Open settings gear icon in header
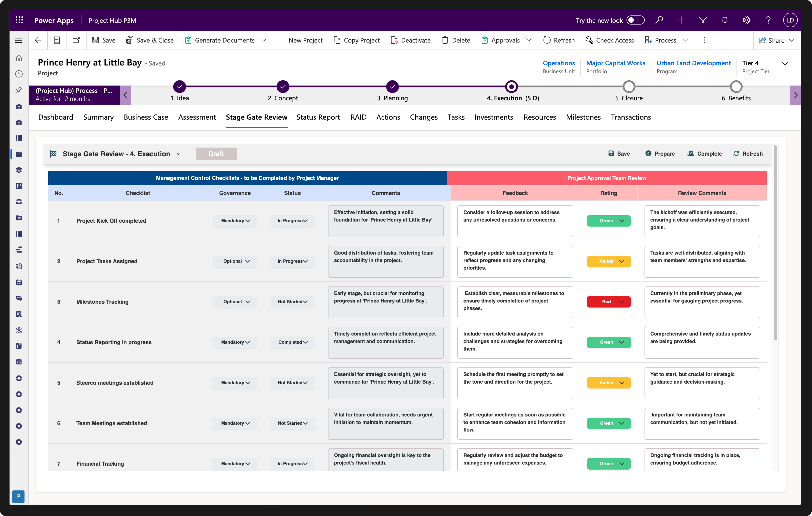Viewport: 812px width, 516px height. tap(747, 20)
